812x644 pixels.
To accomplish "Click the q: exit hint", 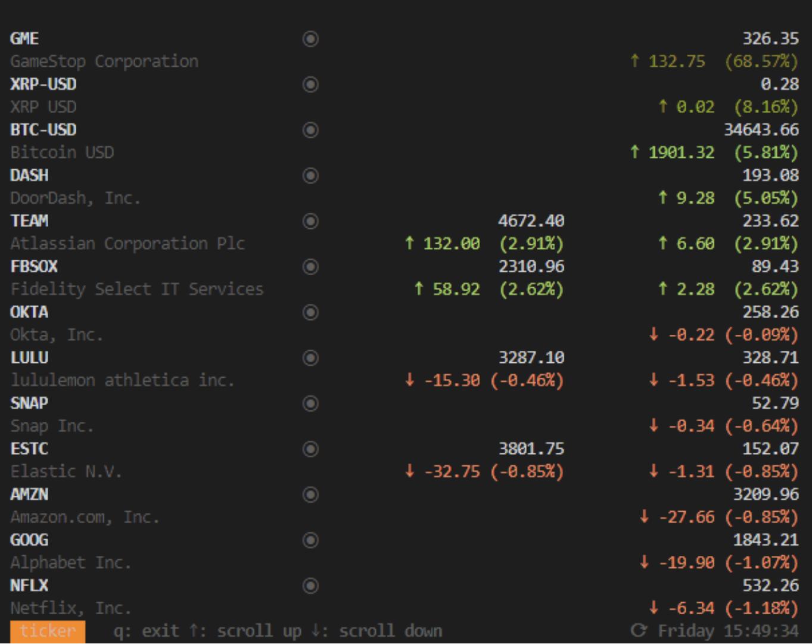I will [x=146, y=631].
